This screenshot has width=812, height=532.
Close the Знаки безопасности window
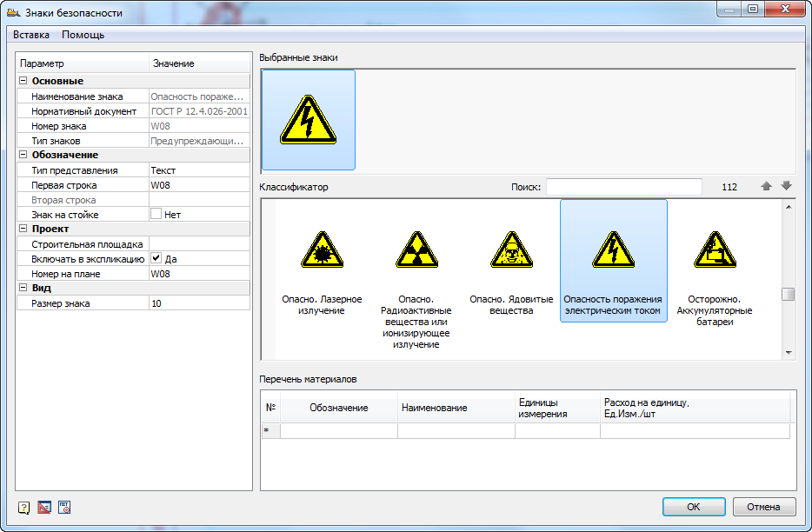pos(785,10)
